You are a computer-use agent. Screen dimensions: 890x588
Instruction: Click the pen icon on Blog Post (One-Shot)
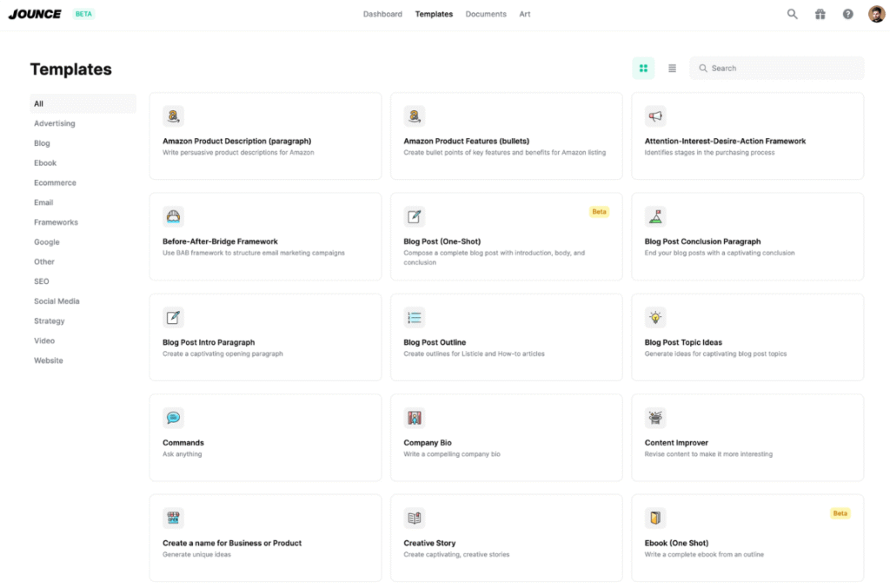click(415, 215)
